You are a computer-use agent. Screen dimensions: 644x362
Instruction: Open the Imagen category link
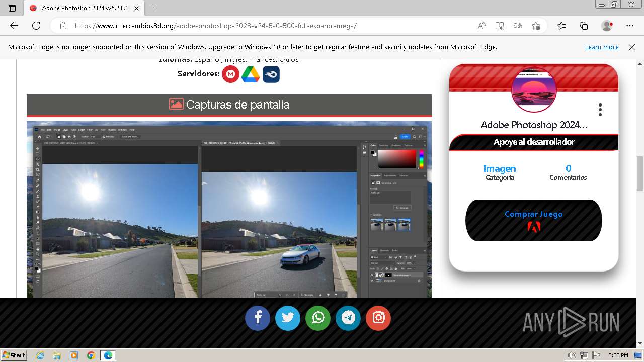pyautogui.click(x=500, y=168)
